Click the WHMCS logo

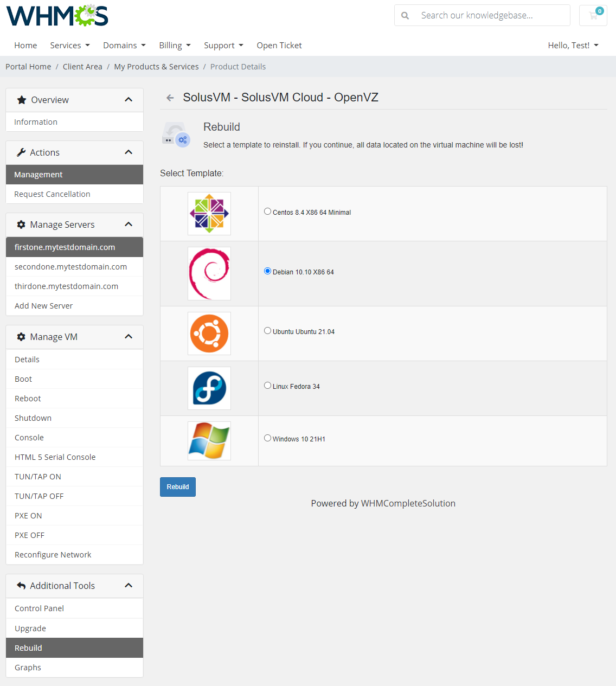(x=56, y=16)
